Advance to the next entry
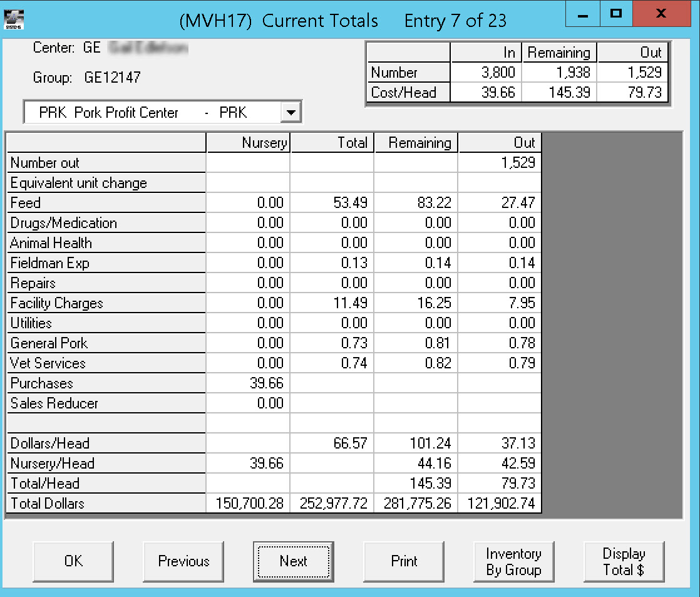 pyautogui.click(x=293, y=561)
